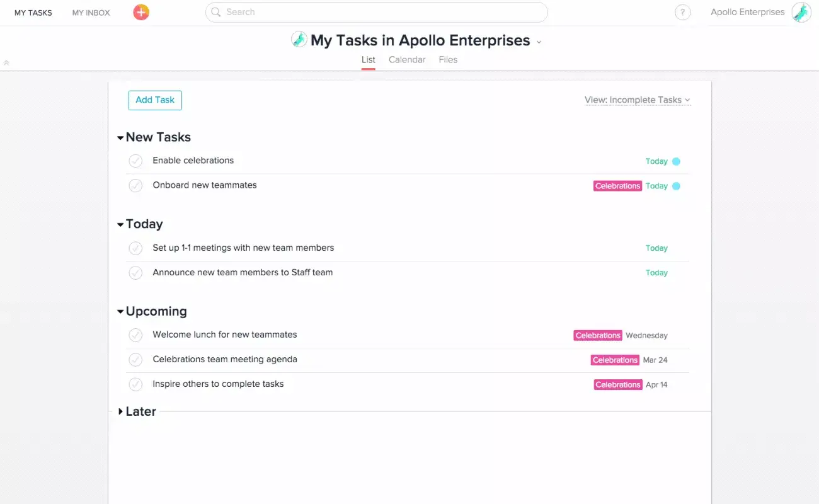Open the View: Incomplete Tasks dropdown
The width and height of the screenshot is (819, 504).
(x=637, y=100)
